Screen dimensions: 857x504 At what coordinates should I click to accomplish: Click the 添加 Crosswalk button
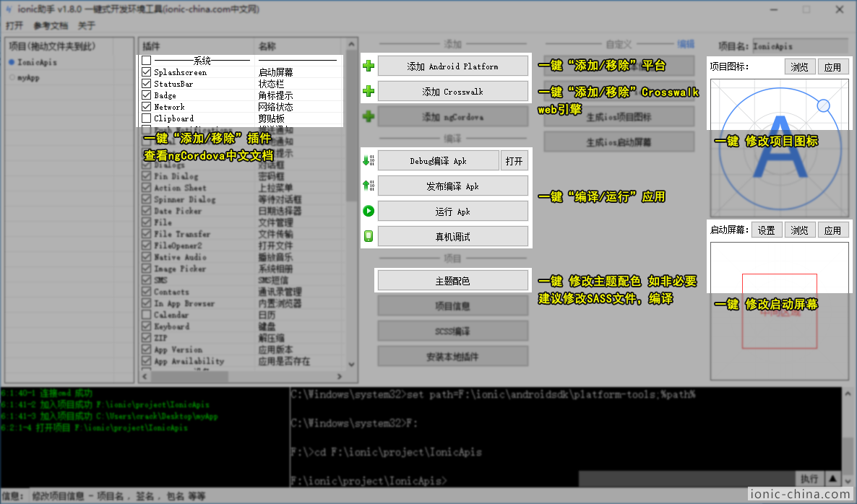coord(452,91)
